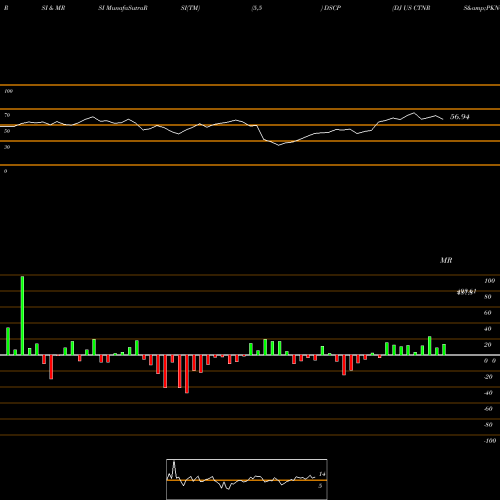Click the "(DJ US CTNR" header text
This screenshot has height=500, width=500.
point(411,8)
